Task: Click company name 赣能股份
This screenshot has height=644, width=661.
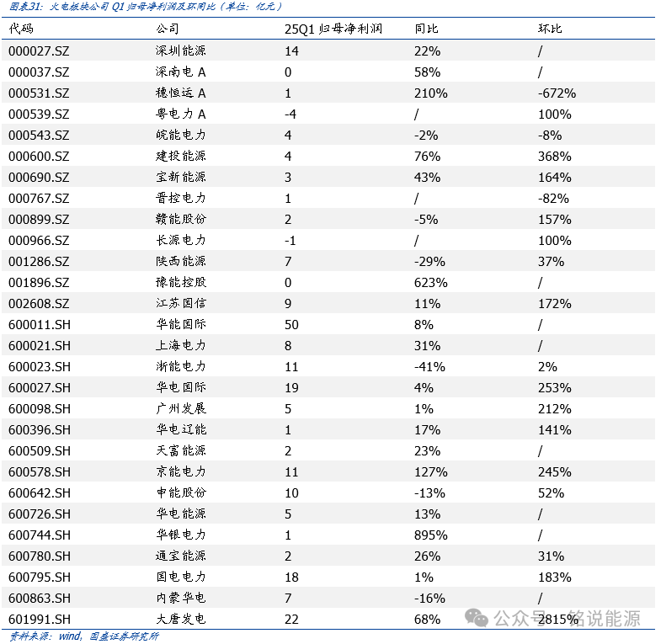Action: pyautogui.click(x=181, y=219)
